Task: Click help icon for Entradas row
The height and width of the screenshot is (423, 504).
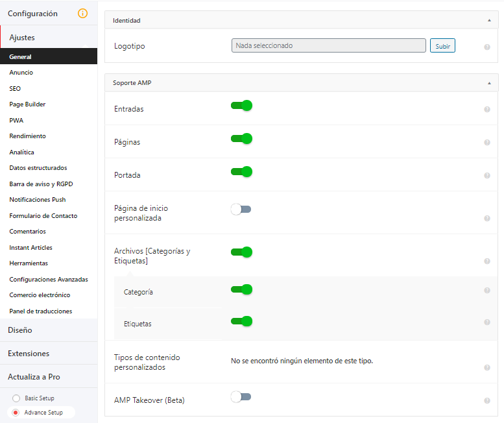Action: coord(486,110)
